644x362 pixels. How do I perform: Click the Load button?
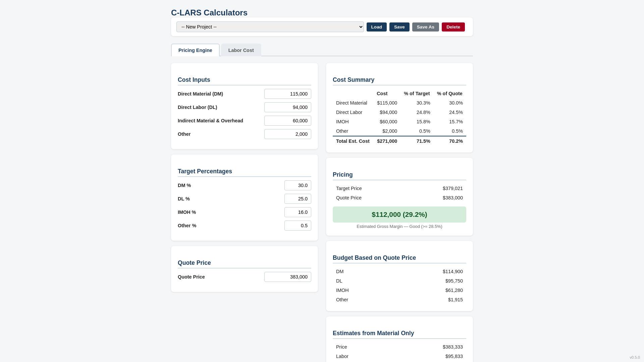pyautogui.click(x=376, y=27)
